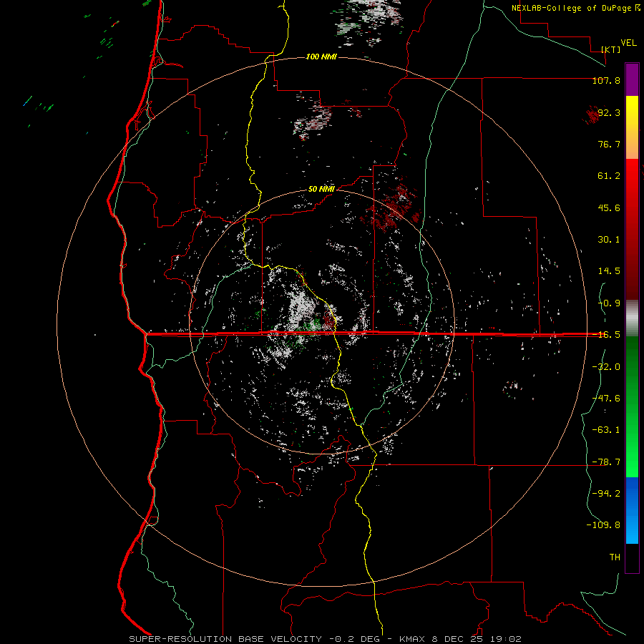Click the Super-Resolution Base Velocity caption
Viewport: 644px width, 644px height.
click(326, 639)
